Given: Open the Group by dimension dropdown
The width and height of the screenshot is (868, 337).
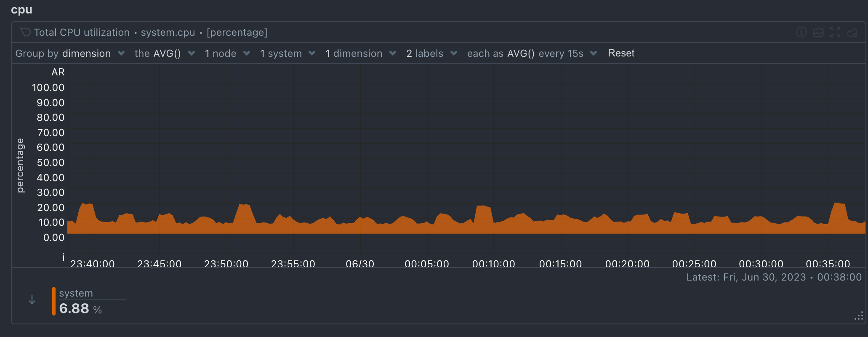Looking at the screenshot, I should click(x=70, y=53).
